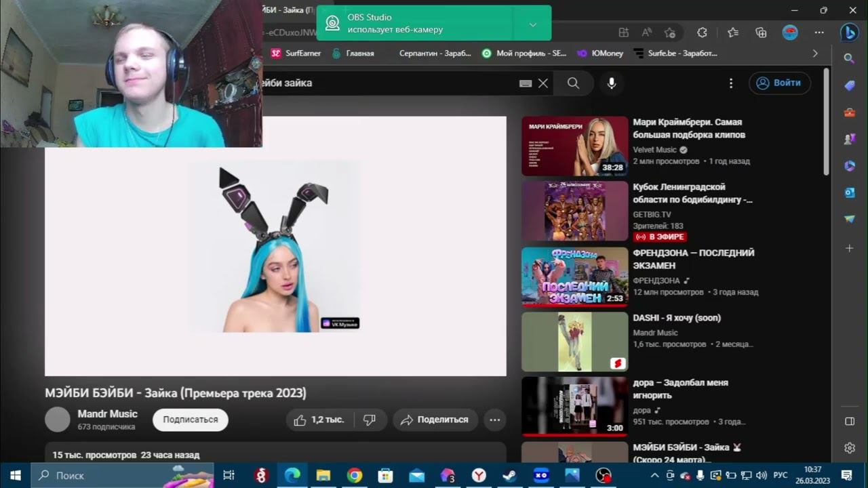Click the YouTube search magnifier button
The image size is (868, 488).
tap(573, 83)
